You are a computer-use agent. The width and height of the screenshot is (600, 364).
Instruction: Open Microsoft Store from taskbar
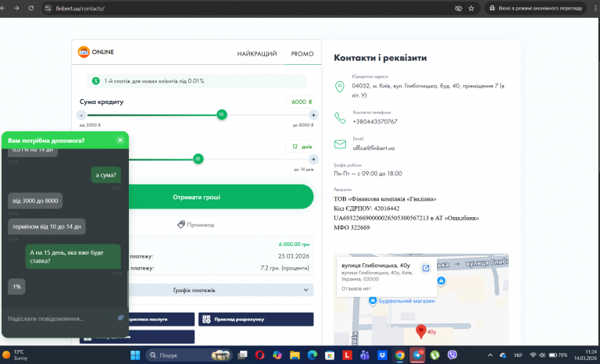coord(330,355)
